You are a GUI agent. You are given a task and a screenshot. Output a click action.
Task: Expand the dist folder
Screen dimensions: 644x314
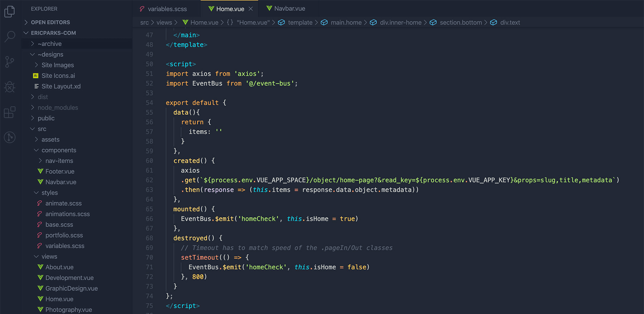33,97
